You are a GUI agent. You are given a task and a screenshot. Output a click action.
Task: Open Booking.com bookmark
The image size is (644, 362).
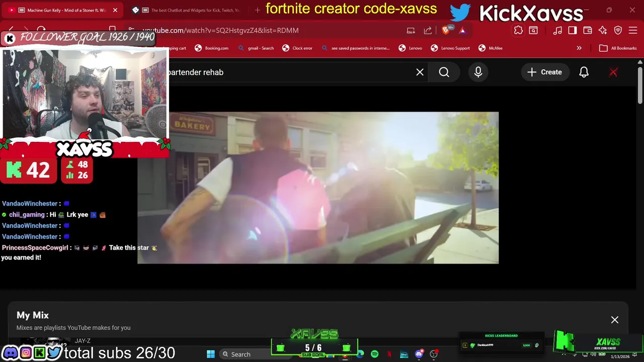[x=212, y=48]
